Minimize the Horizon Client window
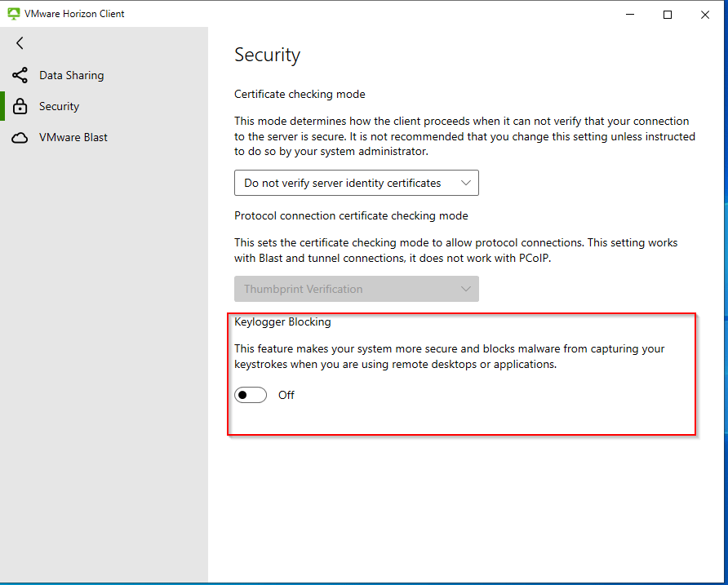The image size is (728, 585). (x=630, y=14)
